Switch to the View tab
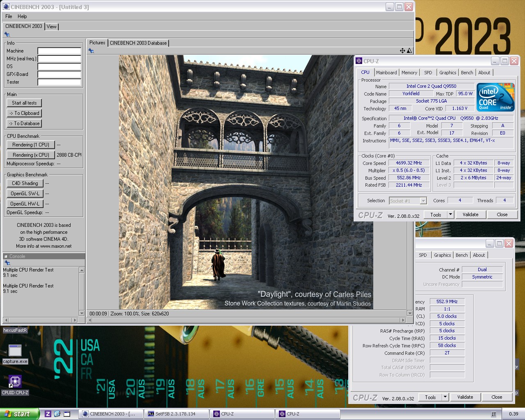 [52, 26]
